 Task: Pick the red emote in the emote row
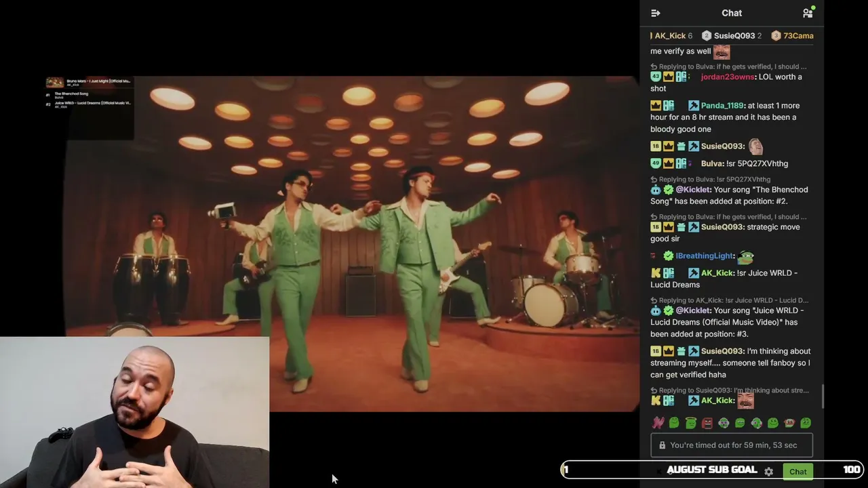(707, 423)
